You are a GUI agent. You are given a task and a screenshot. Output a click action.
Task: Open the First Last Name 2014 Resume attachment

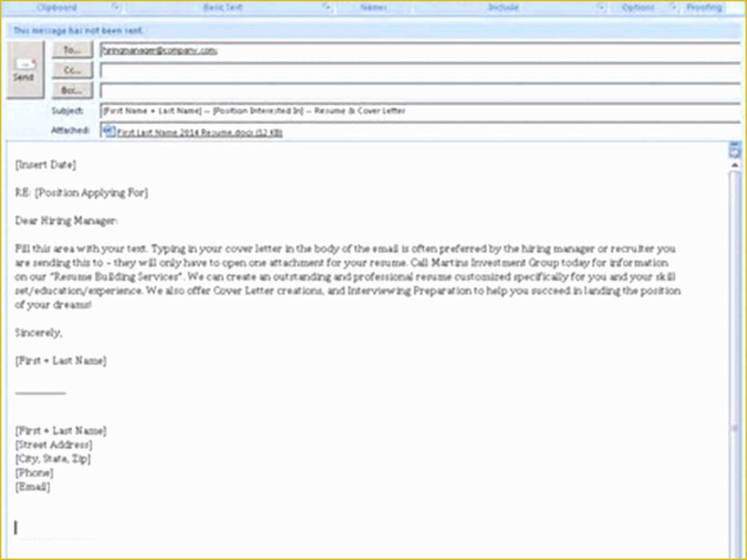pos(196,132)
